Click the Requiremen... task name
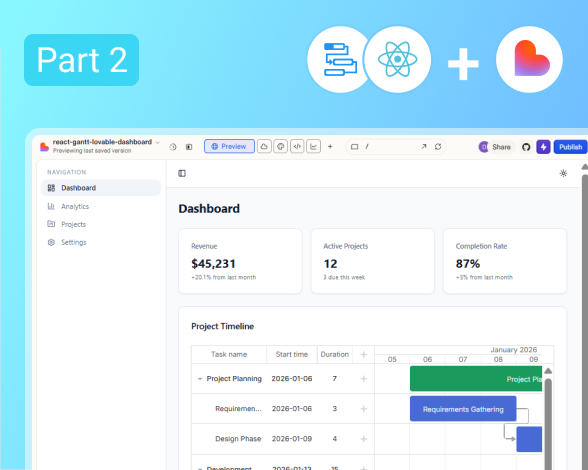The image size is (588, 470). point(238,409)
